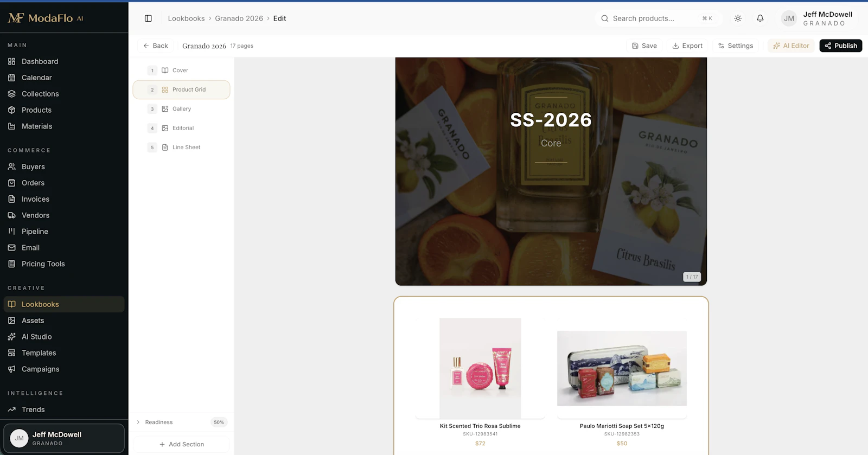868x455 pixels.
Task: Select the Cover section
Action: [x=181, y=71]
